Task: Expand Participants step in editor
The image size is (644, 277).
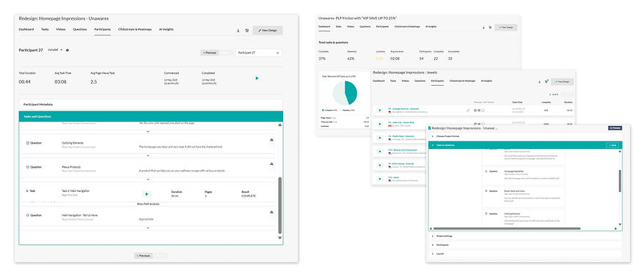Action: (525, 245)
